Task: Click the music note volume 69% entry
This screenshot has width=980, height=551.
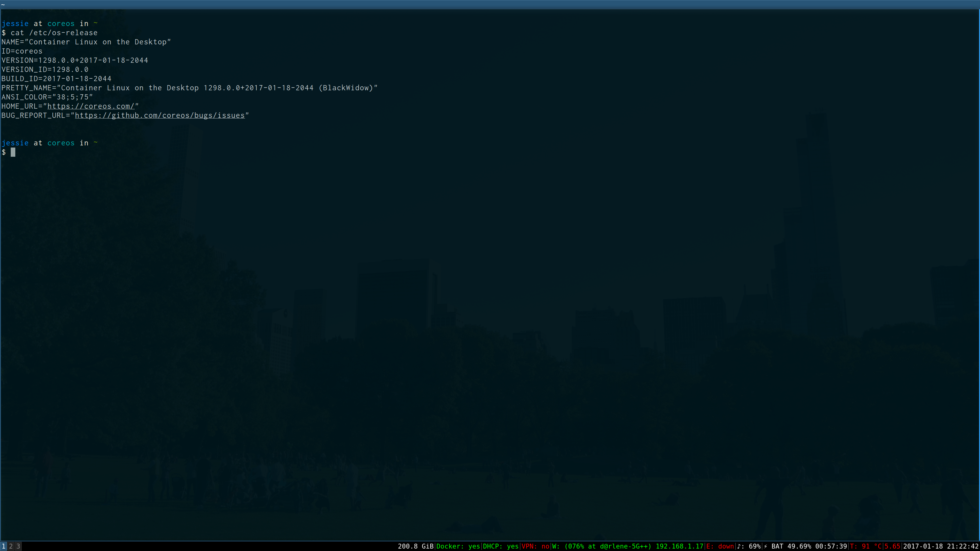Action: coord(749,546)
